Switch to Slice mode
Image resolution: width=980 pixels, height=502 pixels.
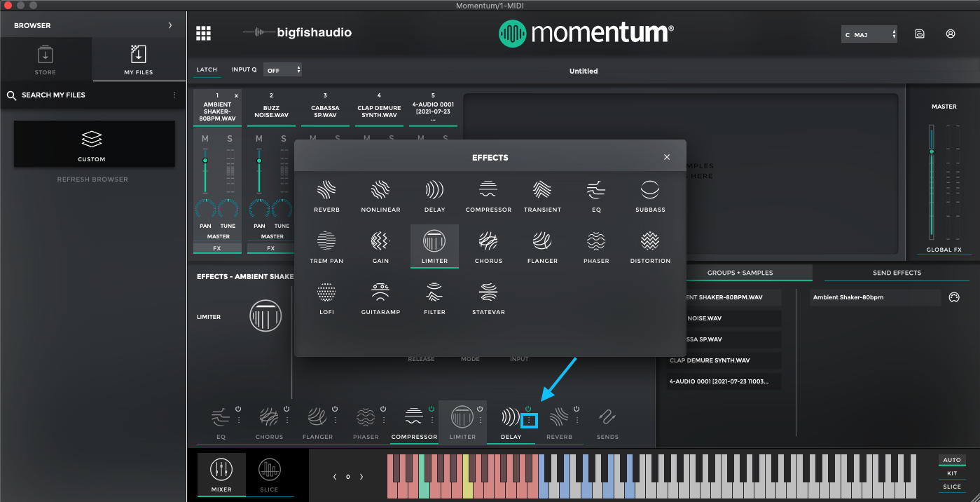(x=270, y=475)
